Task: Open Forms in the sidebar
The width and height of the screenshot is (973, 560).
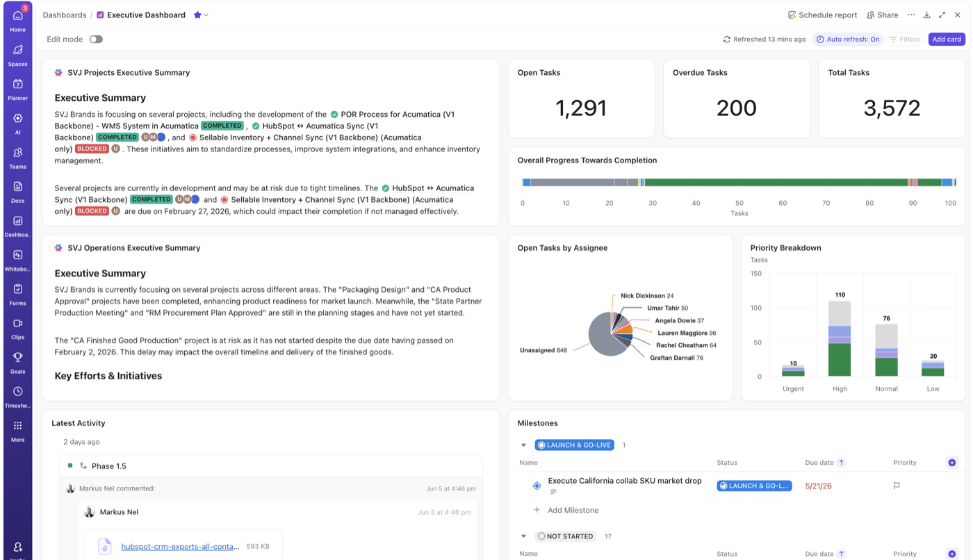Action: pos(17,294)
